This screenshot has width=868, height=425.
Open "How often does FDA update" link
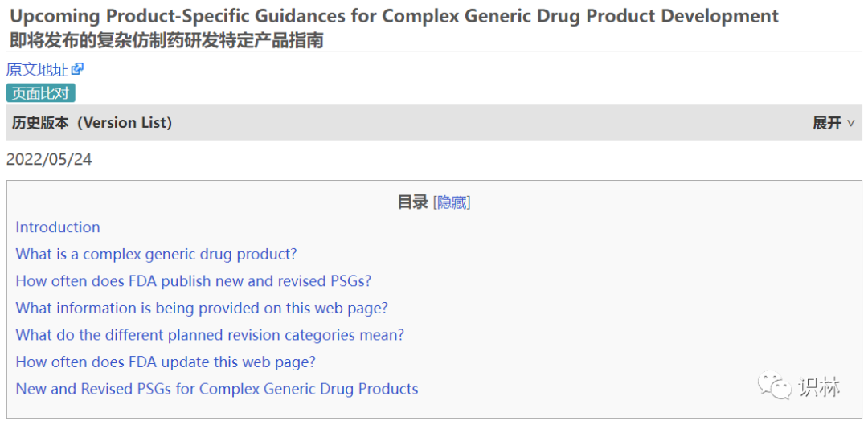pos(166,362)
